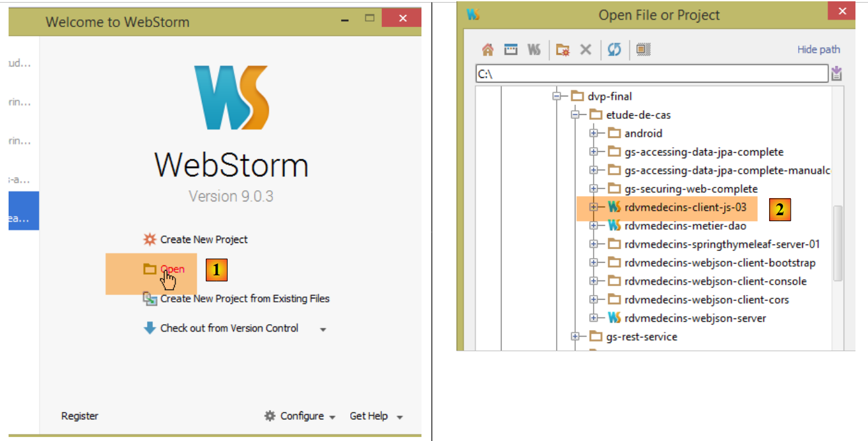Click the New Folder toolbar icon

click(563, 50)
